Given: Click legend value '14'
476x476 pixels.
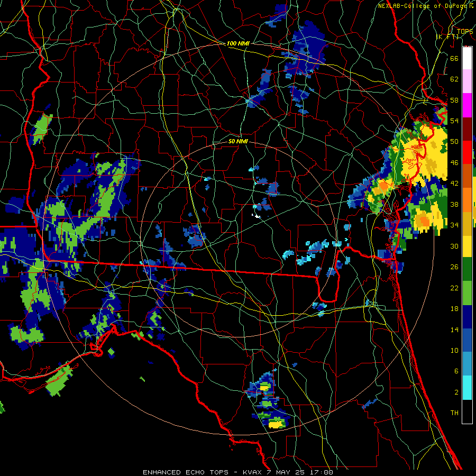Looking at the screenshot, I should (x=454, y=329).
